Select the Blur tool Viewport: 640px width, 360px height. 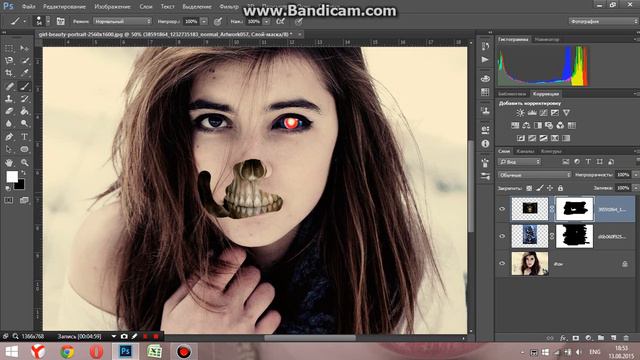pos(9,123)
